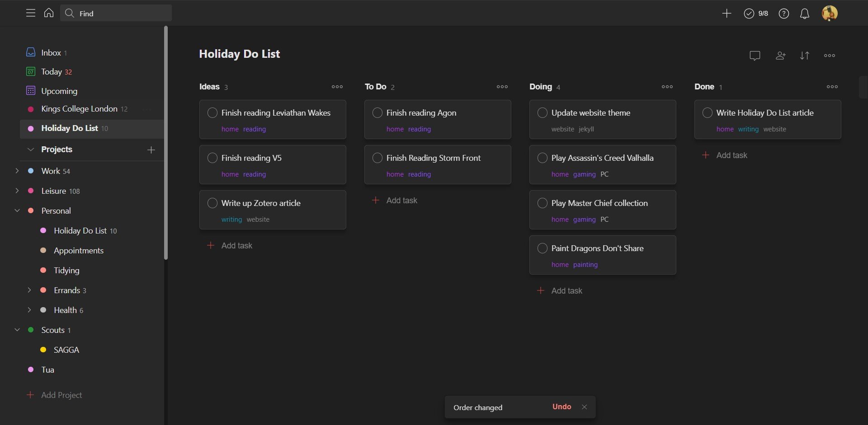This screenshot has height=425, width=868.
Task: Open Done section options menu
Action: (x=832, y=87)
